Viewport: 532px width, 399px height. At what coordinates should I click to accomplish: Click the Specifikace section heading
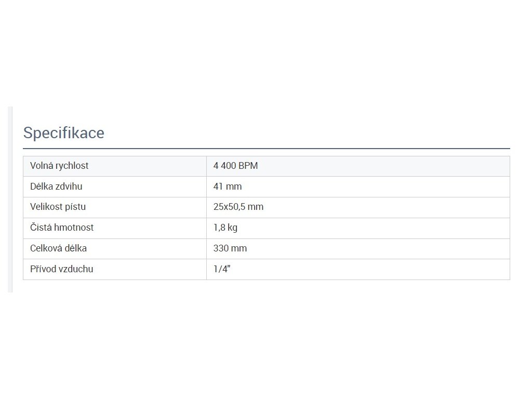pos(63,133)
